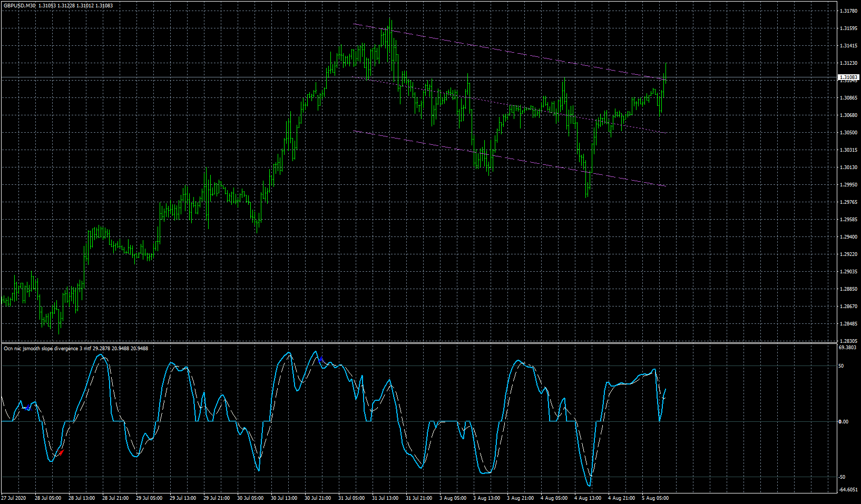Click time axis label 28 Jul 05:00
Viewport: 861px width, 504px height.
click(x=48, y=498)
